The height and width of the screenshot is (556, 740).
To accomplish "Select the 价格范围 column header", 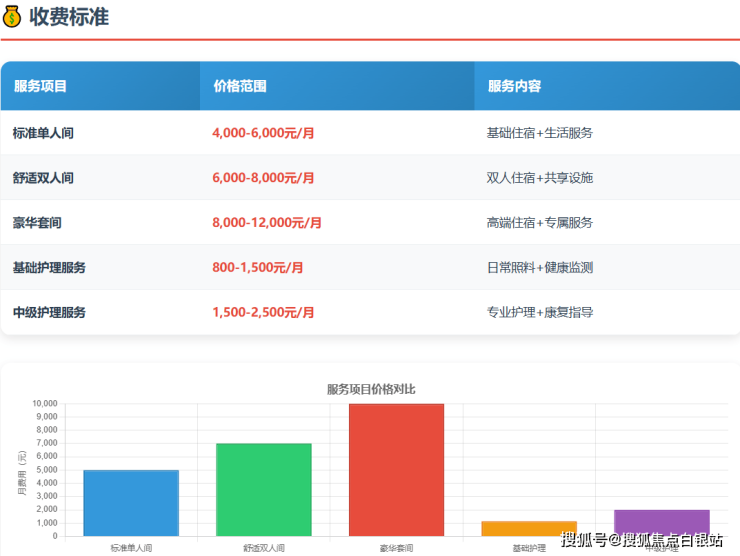I will pos(240,86).
